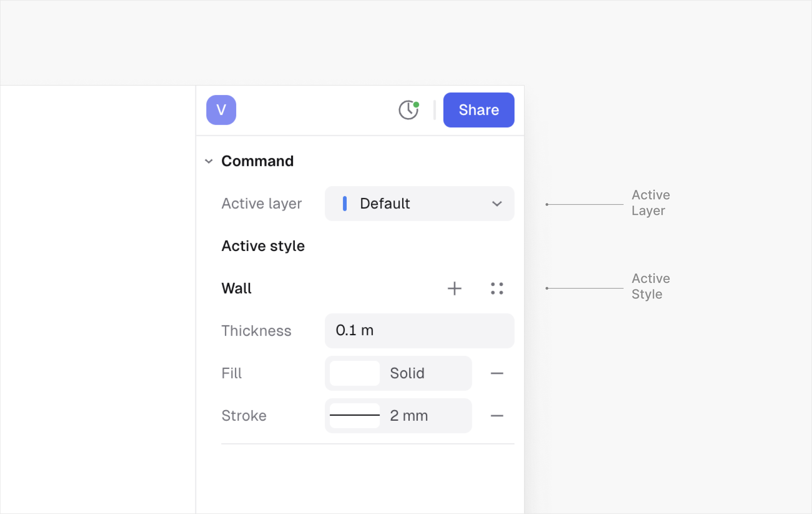Image resolution: width=812 pixels, height=514 pixels.
Task: Open the four-dot Wall style options icon
Action: (x=497, y=288)
